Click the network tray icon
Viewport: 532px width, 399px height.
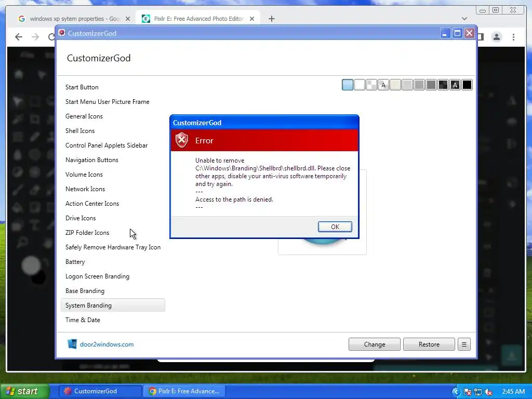[x=478, y=392]
